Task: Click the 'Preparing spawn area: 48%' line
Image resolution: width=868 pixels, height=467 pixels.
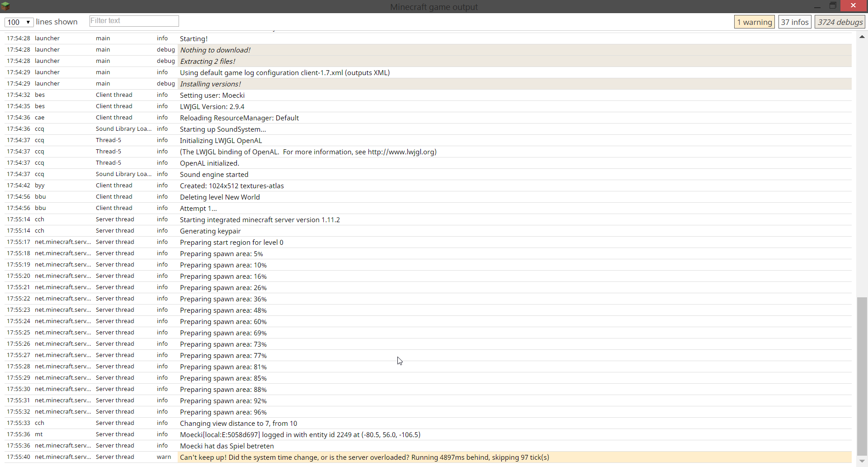Action: tap(428, 310)
